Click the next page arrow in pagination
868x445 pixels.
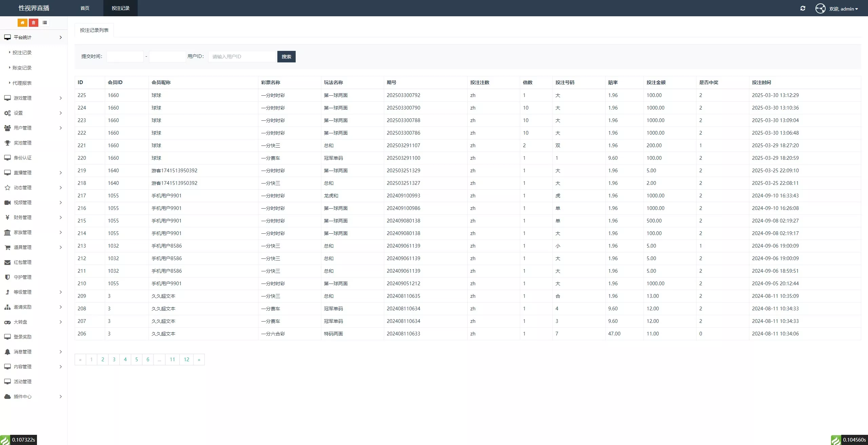point(199,360)
